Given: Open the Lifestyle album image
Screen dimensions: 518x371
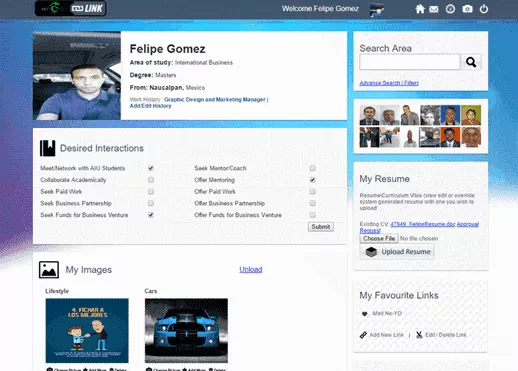Looking at the screenshot, I should (87, 331).
